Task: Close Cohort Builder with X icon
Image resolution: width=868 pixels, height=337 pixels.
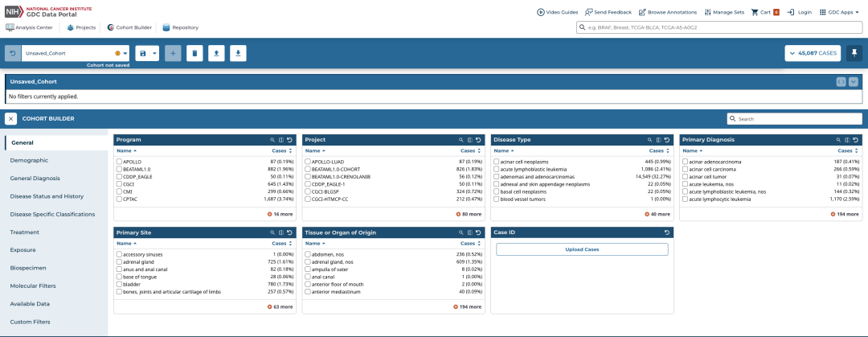Action: coord(11,118)
